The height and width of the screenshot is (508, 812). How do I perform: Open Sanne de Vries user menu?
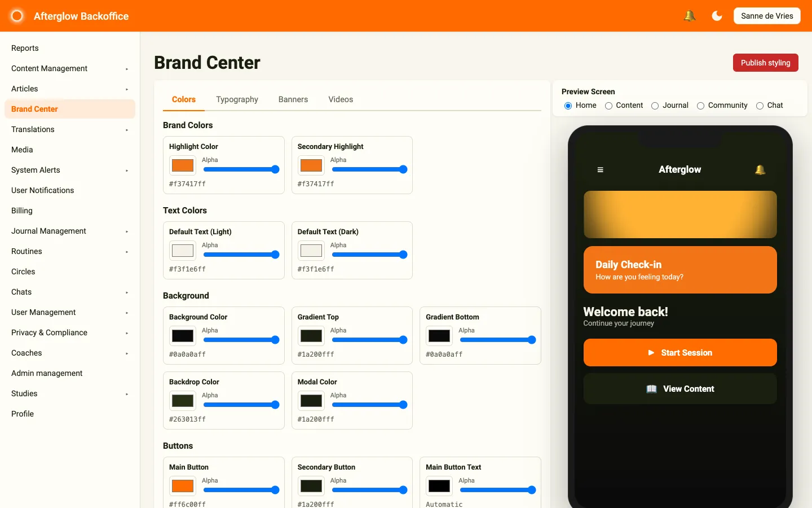click(x=767, y=16)
